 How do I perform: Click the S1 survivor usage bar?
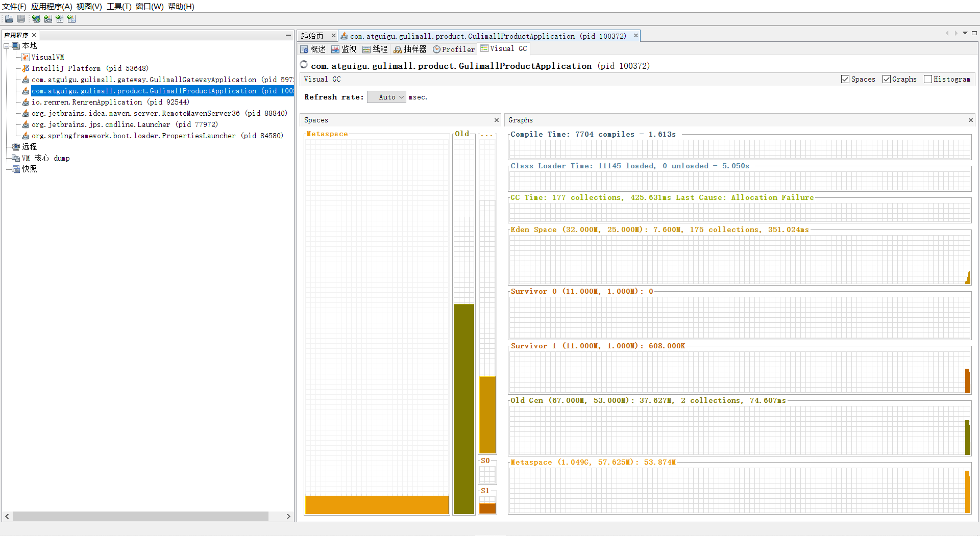click(487, 508)
